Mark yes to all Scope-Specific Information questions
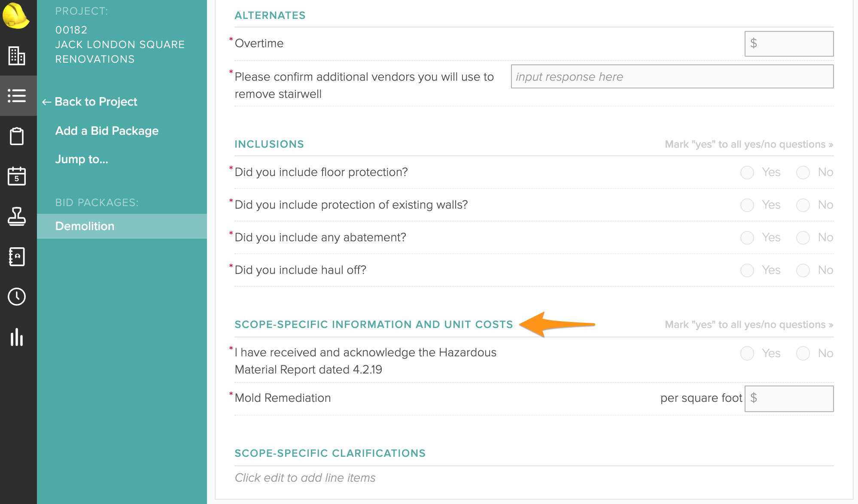 [x=749, y=325]
